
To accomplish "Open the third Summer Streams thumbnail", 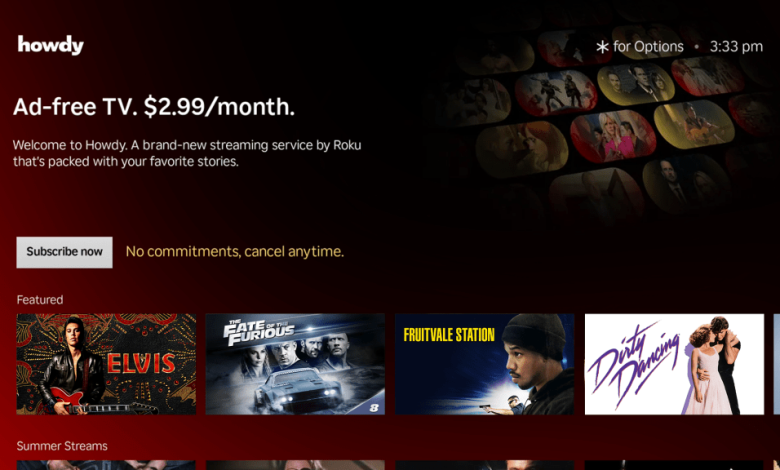I will [485, 465].
